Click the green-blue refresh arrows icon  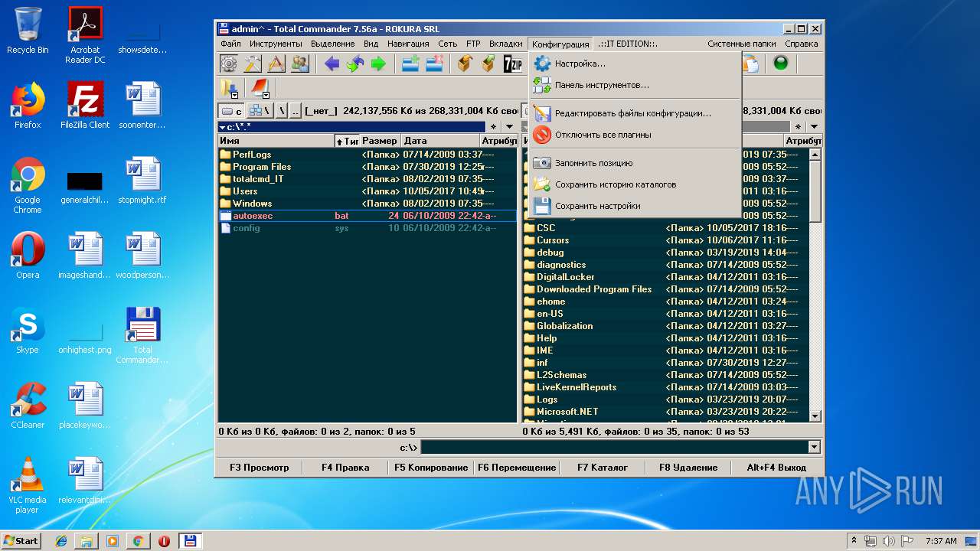point(354,64)
